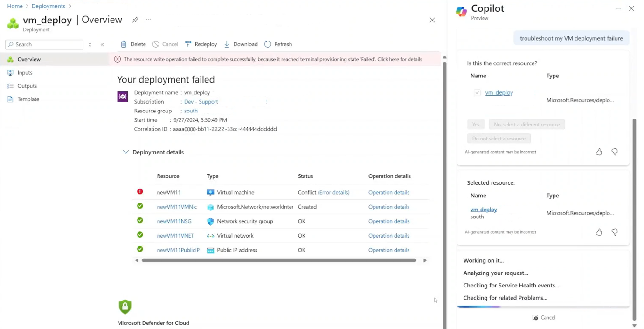Viewport: 644px width, 329px height.
Task: Thumbs up the Selected resource response
Action: 599,232
